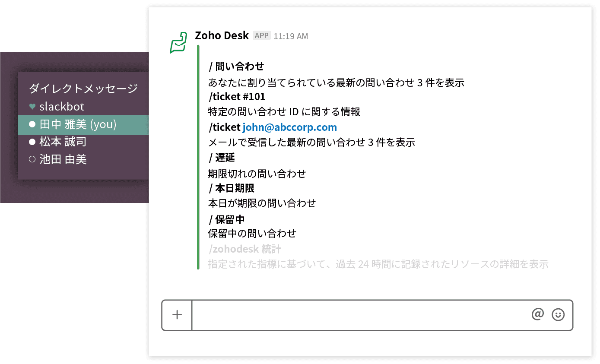600x364 pixels.
Task: Click the offline status circle for 池田 由美
Action: click(x=32, y=159)
